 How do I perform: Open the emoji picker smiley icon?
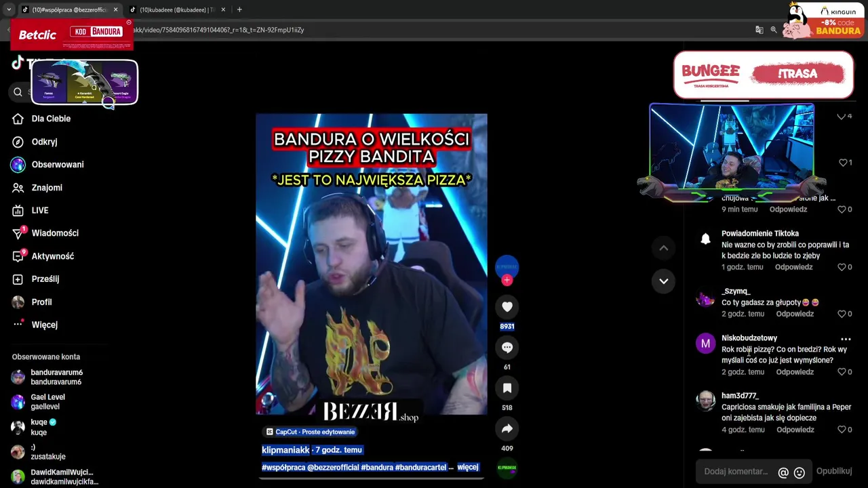(799, 473)
